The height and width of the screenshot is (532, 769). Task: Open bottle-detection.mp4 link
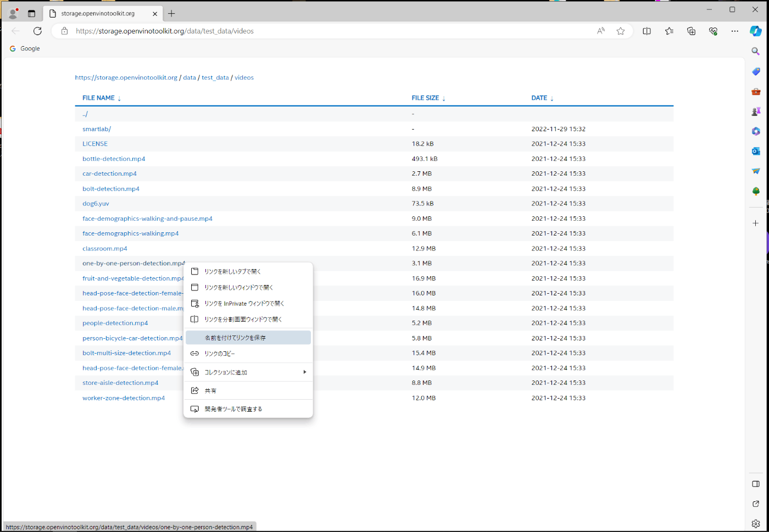tap(114, 159)
